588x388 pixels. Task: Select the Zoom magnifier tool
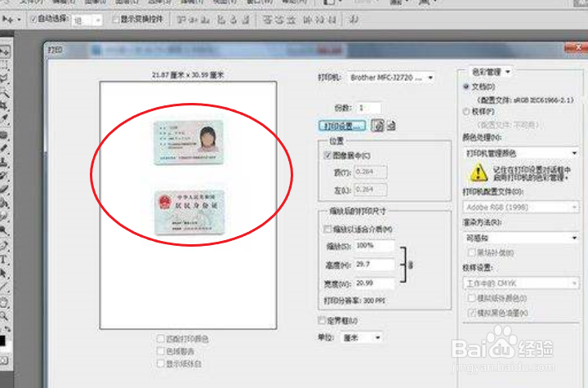click(x=5, y=316)
